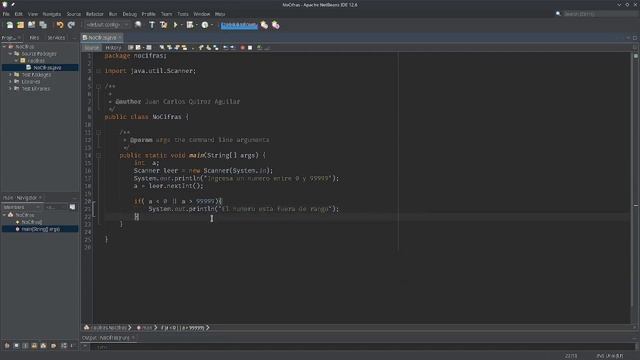Viewport: 640px width, 360px height.
Task: Toggle Highlight Search in editor toolbar
Action: [184, 48]
